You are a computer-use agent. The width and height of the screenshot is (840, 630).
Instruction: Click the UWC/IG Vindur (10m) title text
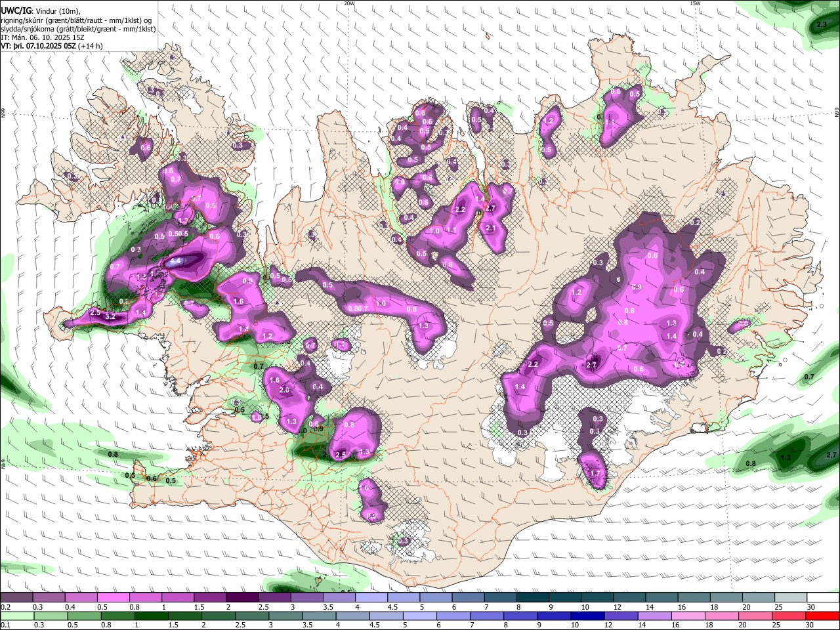click(x=41, y=11)
